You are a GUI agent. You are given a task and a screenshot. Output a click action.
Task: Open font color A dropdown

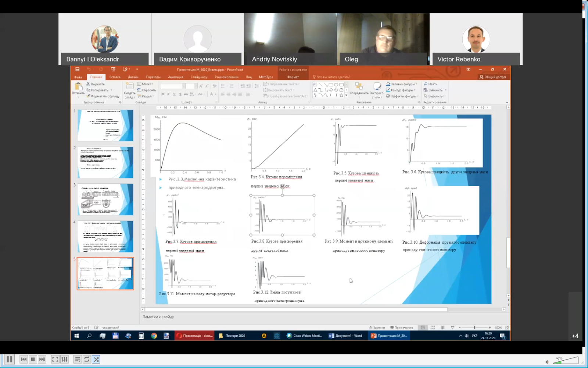pos(212,94)
